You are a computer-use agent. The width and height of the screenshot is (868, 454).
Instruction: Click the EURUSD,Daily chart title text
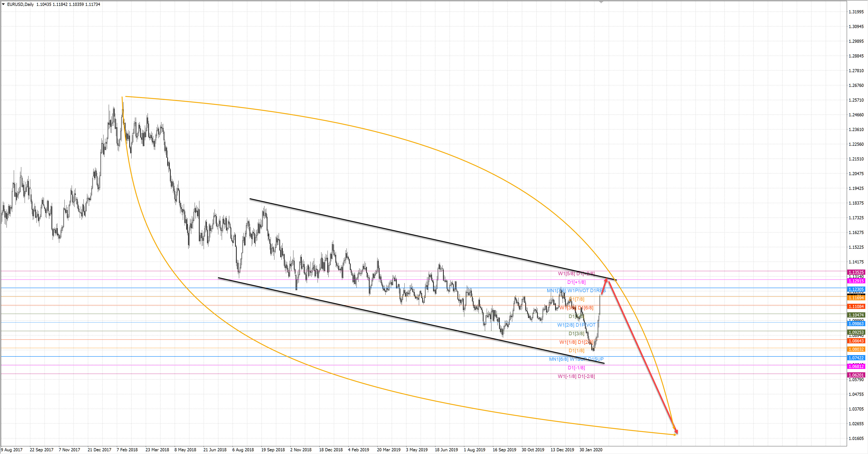click(20, 4)
